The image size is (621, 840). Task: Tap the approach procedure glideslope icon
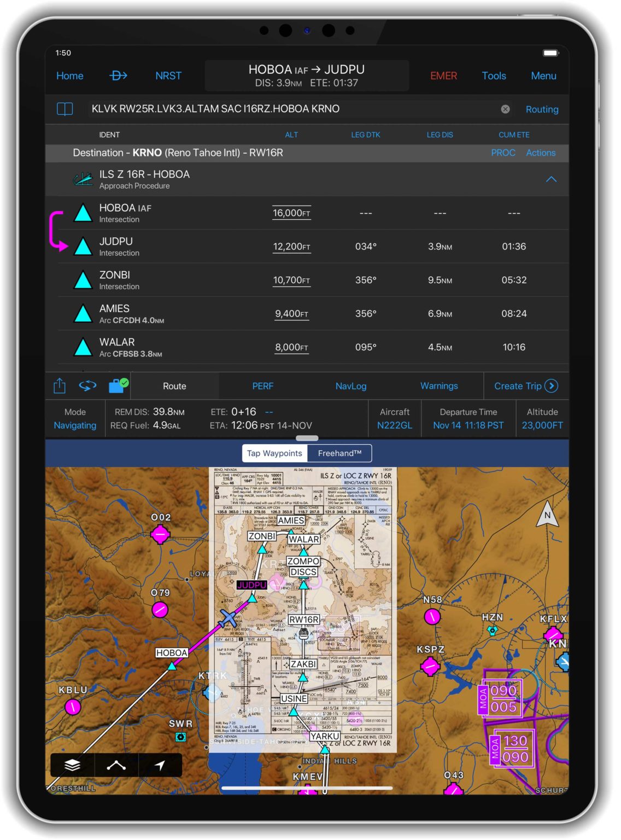coord(83,178)
